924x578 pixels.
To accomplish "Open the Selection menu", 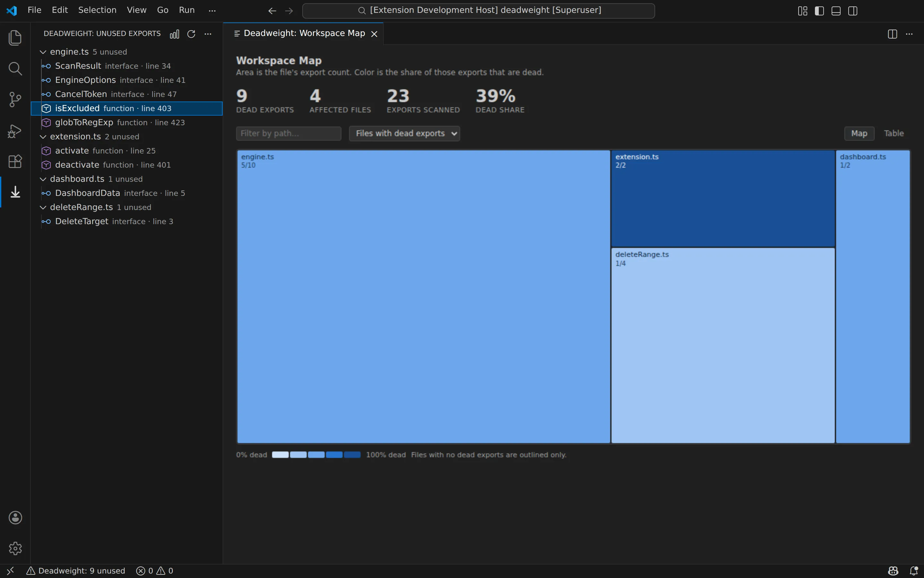I will (x=97, y=10).
